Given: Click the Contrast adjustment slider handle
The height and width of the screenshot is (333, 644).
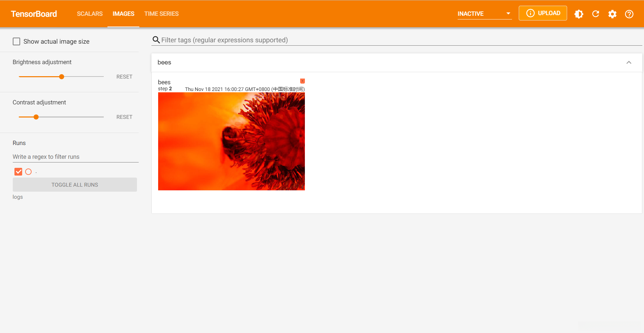Looking at the screenshot, I should [x=36, y=117].
